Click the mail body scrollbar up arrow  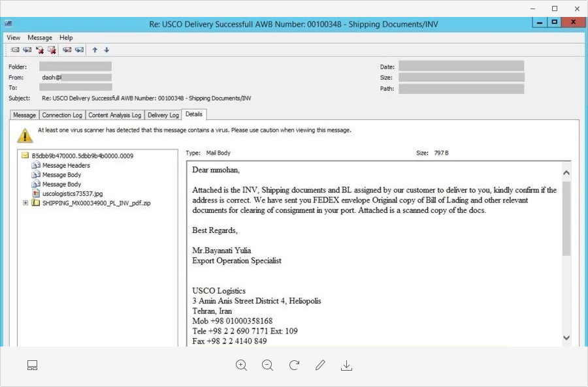tap(566, 173)
